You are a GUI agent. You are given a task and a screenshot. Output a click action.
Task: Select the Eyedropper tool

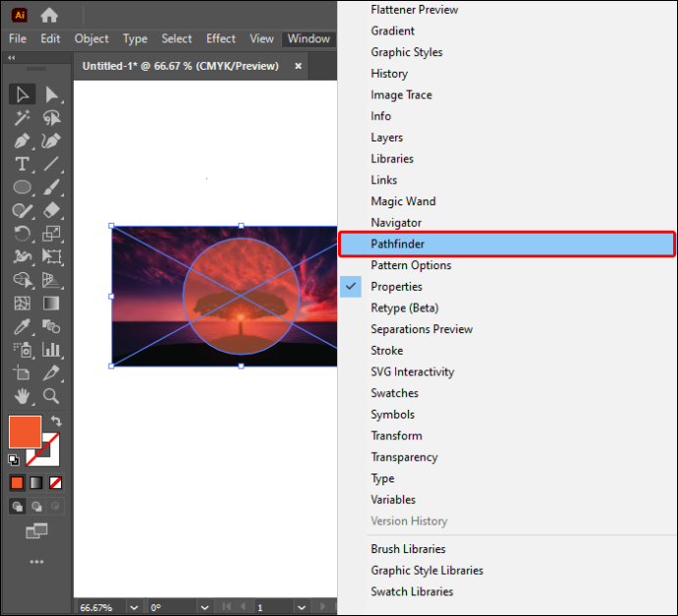22,327
